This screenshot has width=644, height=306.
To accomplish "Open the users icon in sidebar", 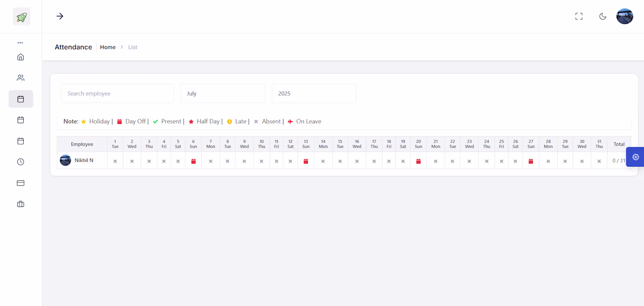I will click(21, 78).
